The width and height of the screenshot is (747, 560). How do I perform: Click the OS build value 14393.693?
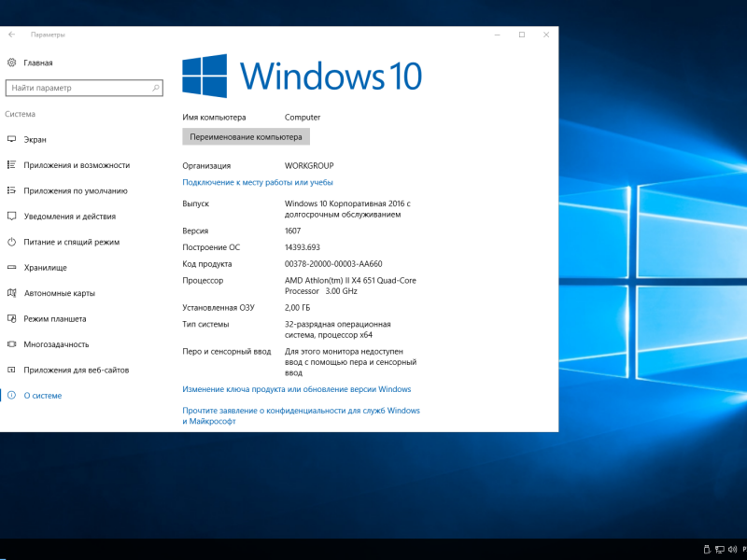[x=302, y=247]
